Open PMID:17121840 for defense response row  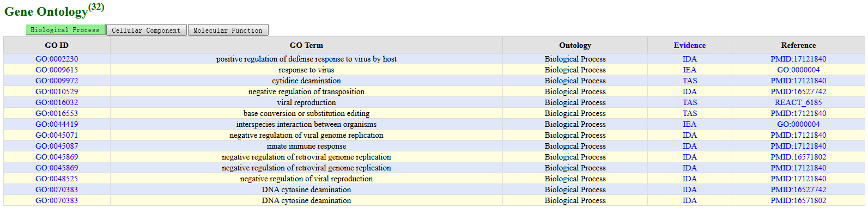coord(798,59)
